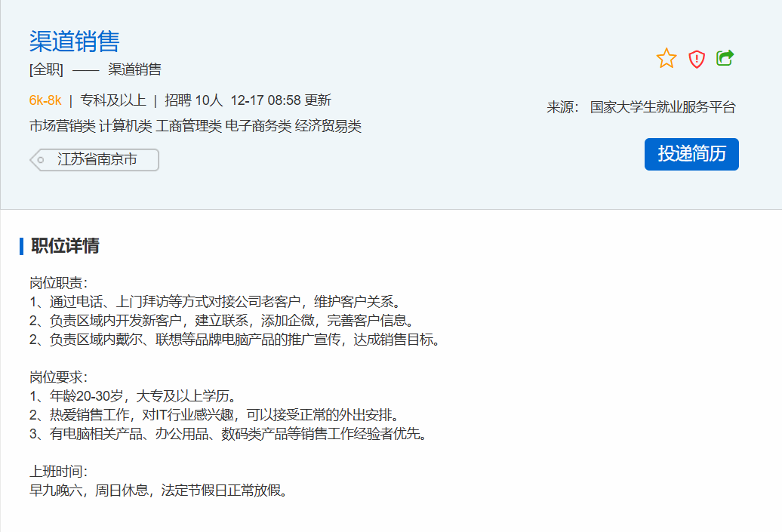Click the 国家大学生就业服务平台 source name

pos(662,107)
